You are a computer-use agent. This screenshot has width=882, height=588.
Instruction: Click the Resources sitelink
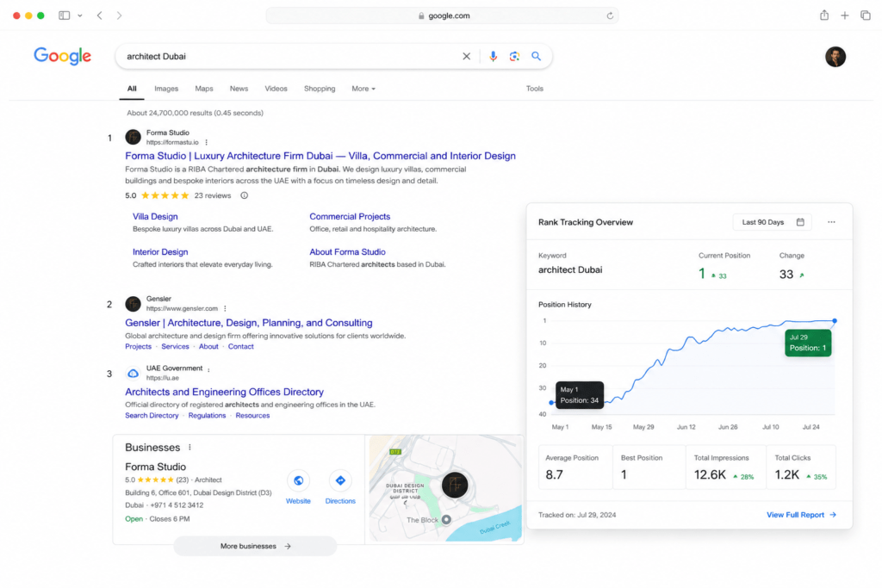(252, 416)
